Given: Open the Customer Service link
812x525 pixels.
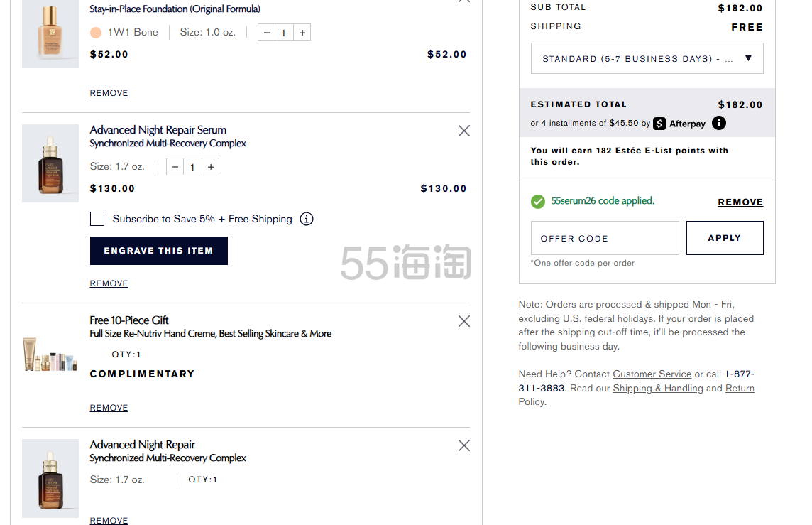Looking at the screenshot, I should (x=652, y=374).
